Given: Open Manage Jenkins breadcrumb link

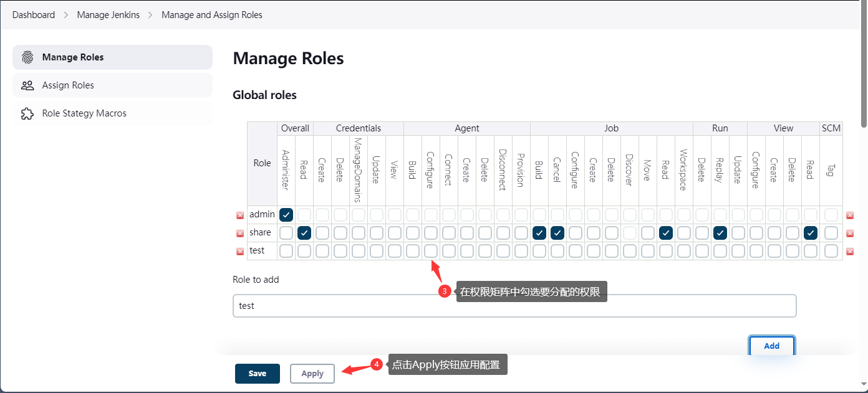Looking at the screenshot, I should (x=108, y=15).
